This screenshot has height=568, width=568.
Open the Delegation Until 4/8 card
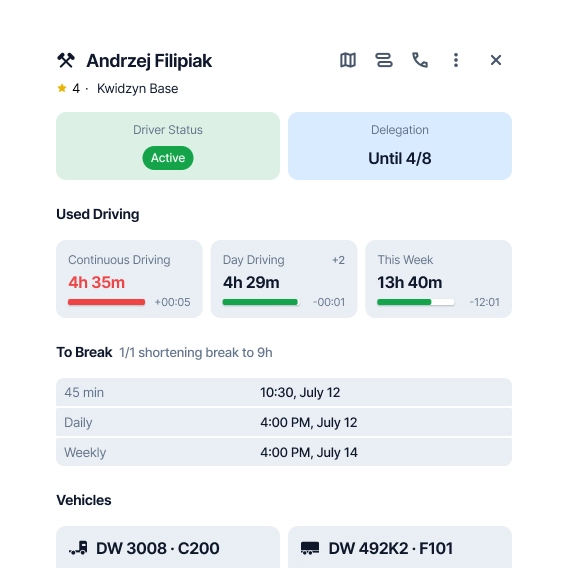point(400,146)
